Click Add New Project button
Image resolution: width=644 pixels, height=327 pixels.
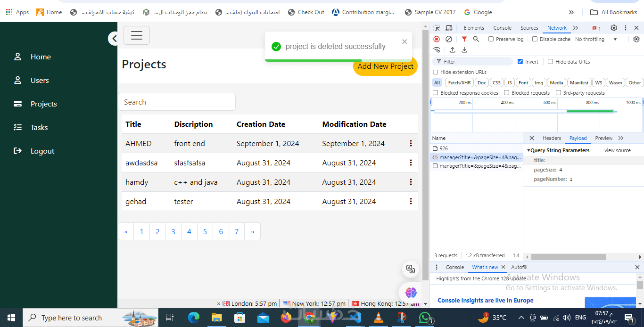385,66
